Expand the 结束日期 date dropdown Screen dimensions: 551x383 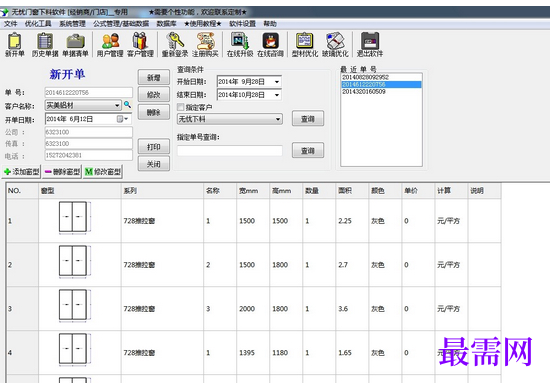point(277,95)
